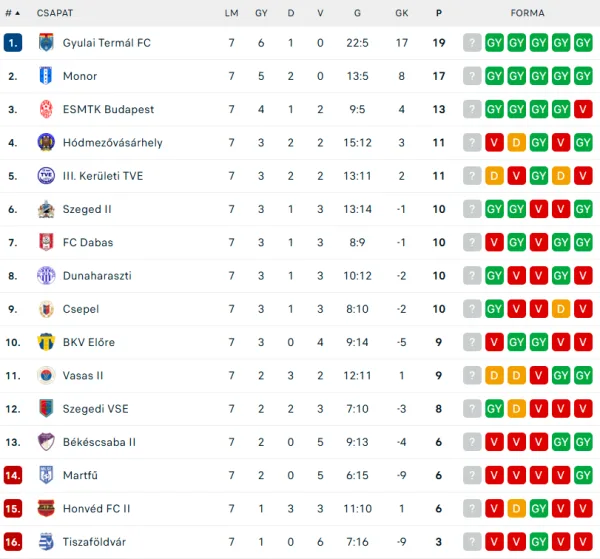Sort standings by the P points column

coord(439,13)
